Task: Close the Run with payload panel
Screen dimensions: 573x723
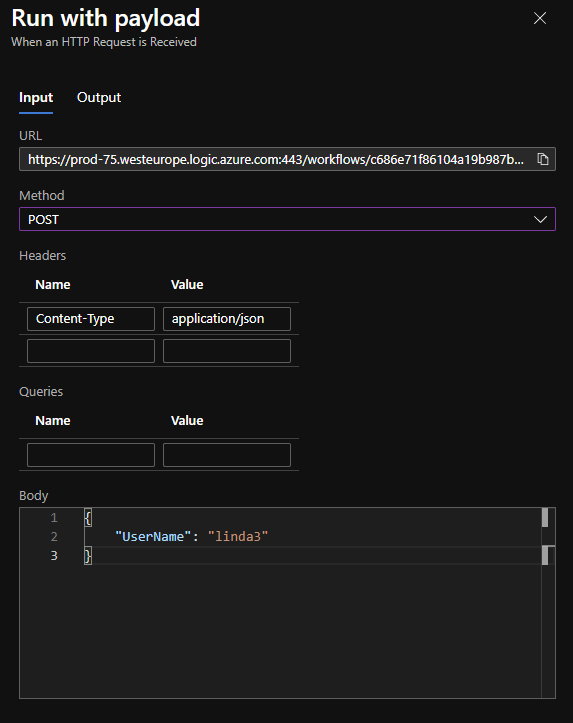Action: 540,18
